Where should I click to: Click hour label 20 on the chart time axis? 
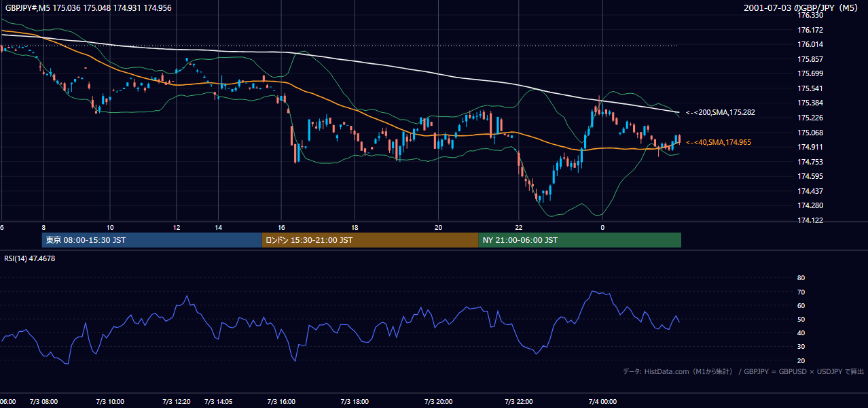(438, 227)
